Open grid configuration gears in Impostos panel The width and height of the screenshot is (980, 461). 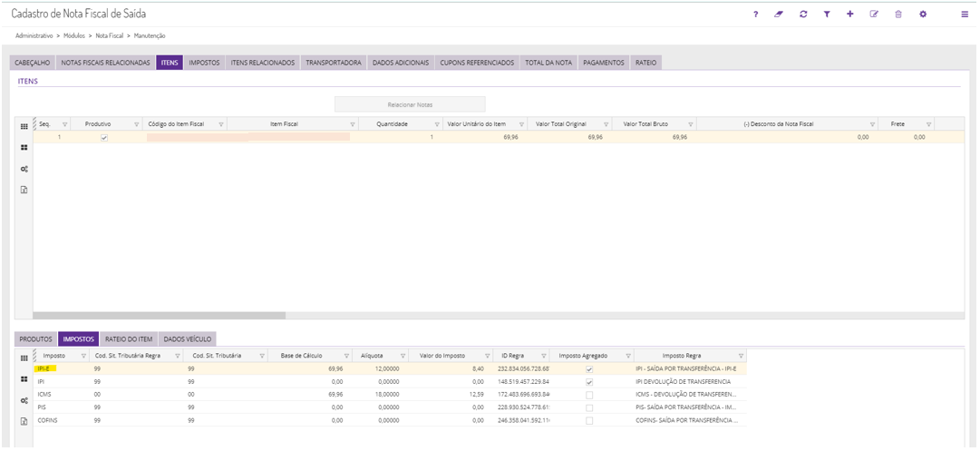(24, 400)
